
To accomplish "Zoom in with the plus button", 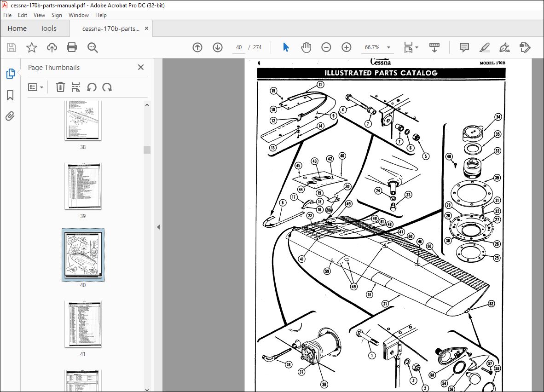I will (x=346, y=47).
